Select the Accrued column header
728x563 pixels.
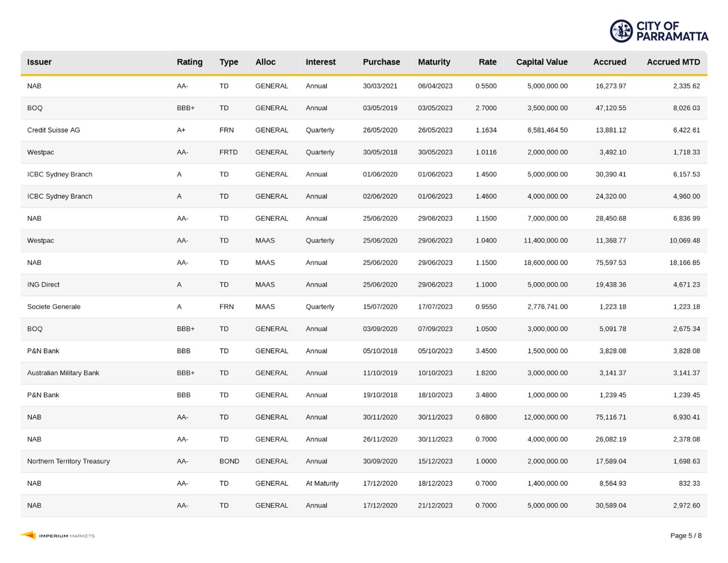coord(609,62)
